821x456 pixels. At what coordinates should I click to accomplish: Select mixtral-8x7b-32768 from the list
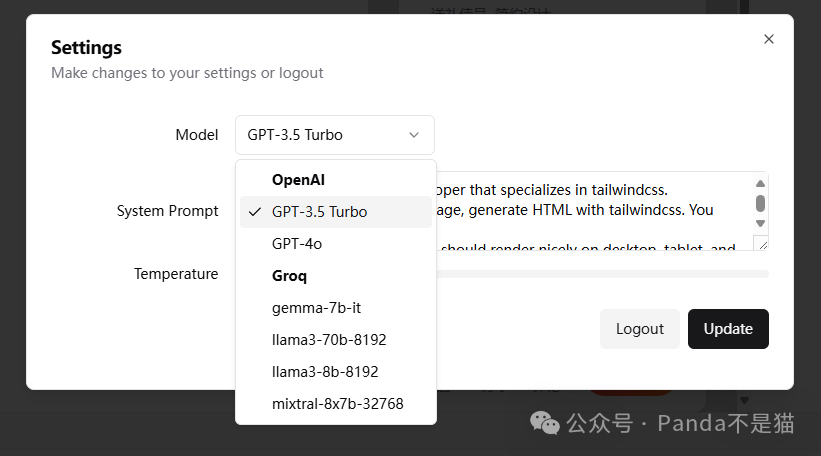tap(337, 404)
